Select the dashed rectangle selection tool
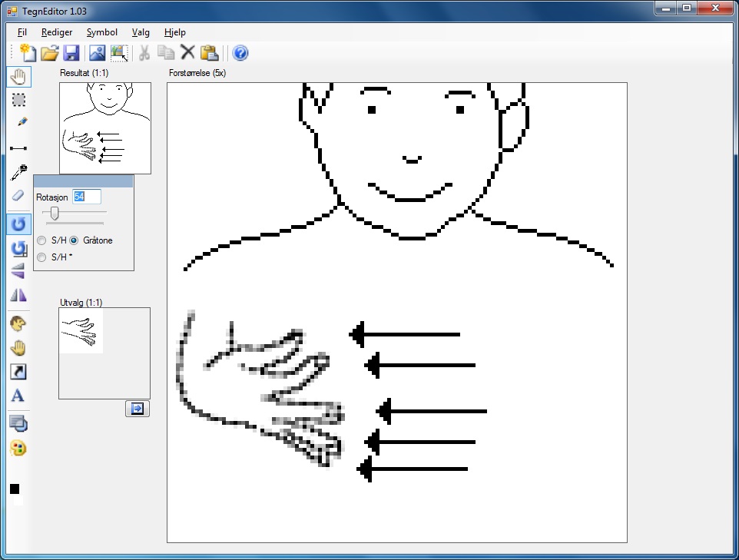739x560 pixels. coord(19,100)
